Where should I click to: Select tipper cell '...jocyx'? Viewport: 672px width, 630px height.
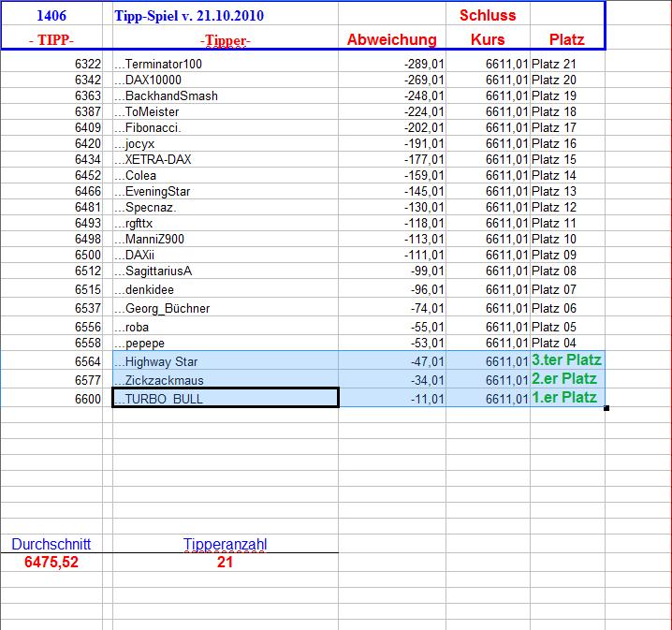click(x=226, y=143)
